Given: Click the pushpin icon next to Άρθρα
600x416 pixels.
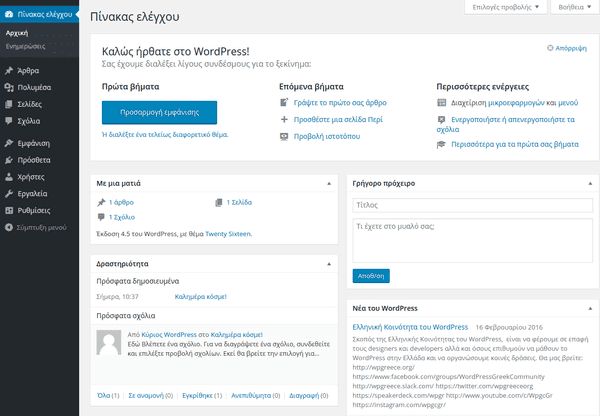Looking at the screenshot, I should point(9,70).
